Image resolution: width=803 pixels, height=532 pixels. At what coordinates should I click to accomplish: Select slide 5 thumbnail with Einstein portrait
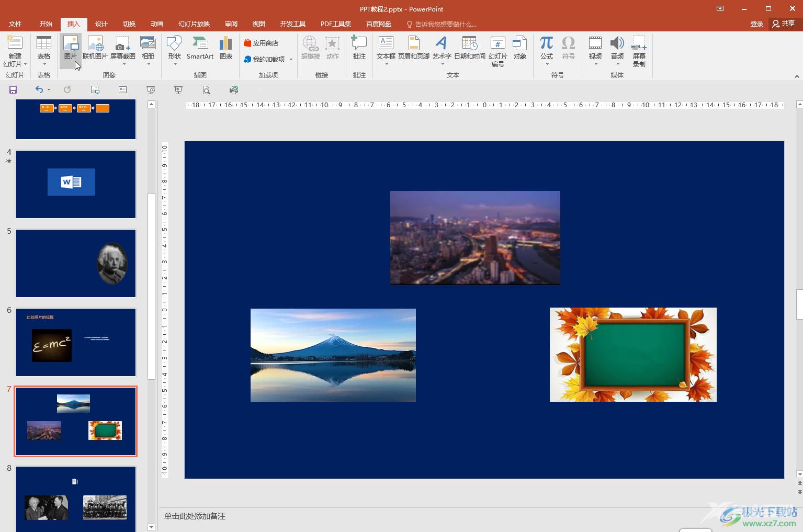point(75,263)
